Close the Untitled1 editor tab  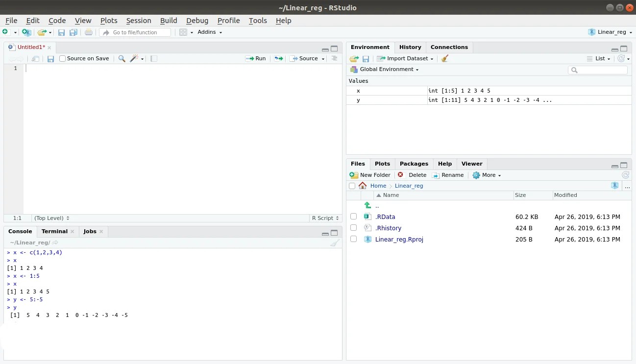coord(49,48)
